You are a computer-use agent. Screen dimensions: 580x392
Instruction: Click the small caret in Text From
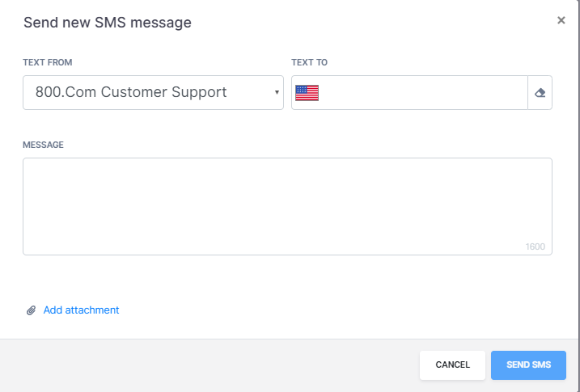pos(277,92)
